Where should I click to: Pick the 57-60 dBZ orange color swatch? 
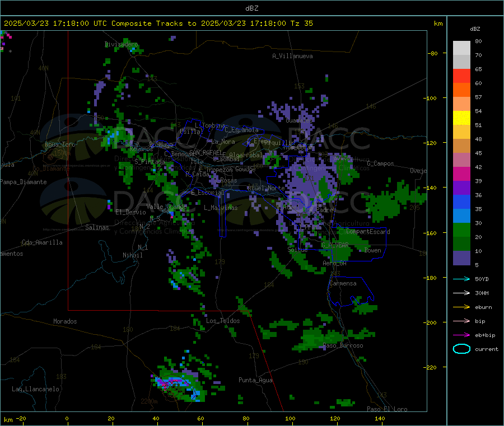click(461, 90)
